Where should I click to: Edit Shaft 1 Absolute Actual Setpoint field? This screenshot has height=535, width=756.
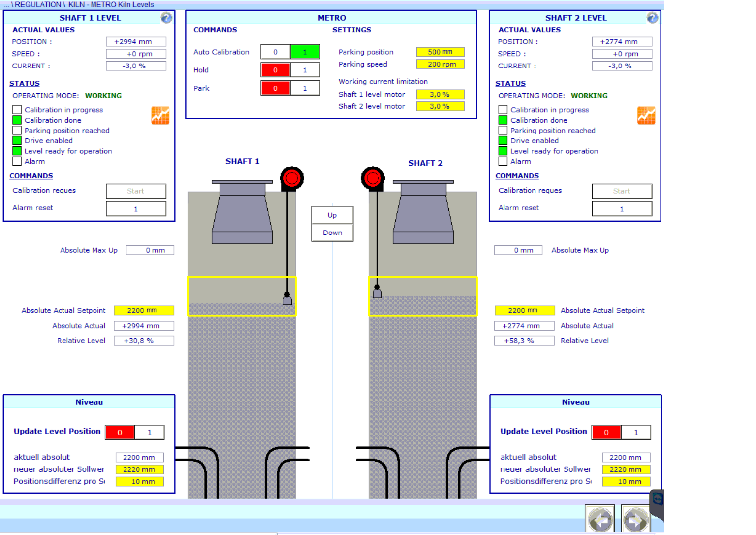click(x=144, y=310)
